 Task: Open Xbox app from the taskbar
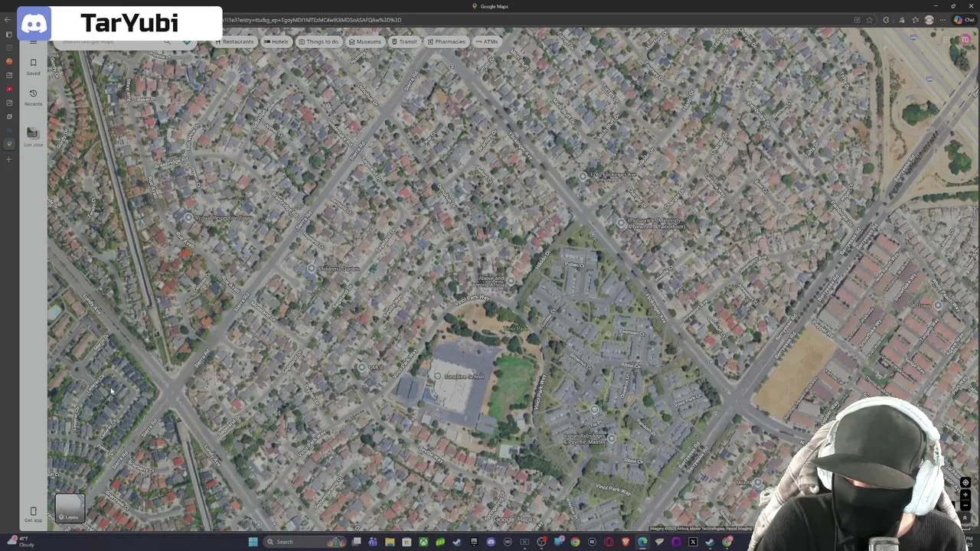(x=423, y=542)
